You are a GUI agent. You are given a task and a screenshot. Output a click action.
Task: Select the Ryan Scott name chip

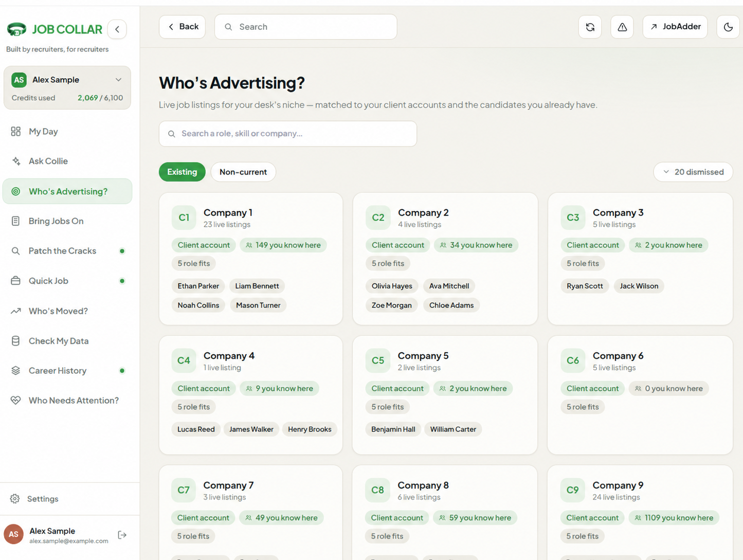point(585,286)
